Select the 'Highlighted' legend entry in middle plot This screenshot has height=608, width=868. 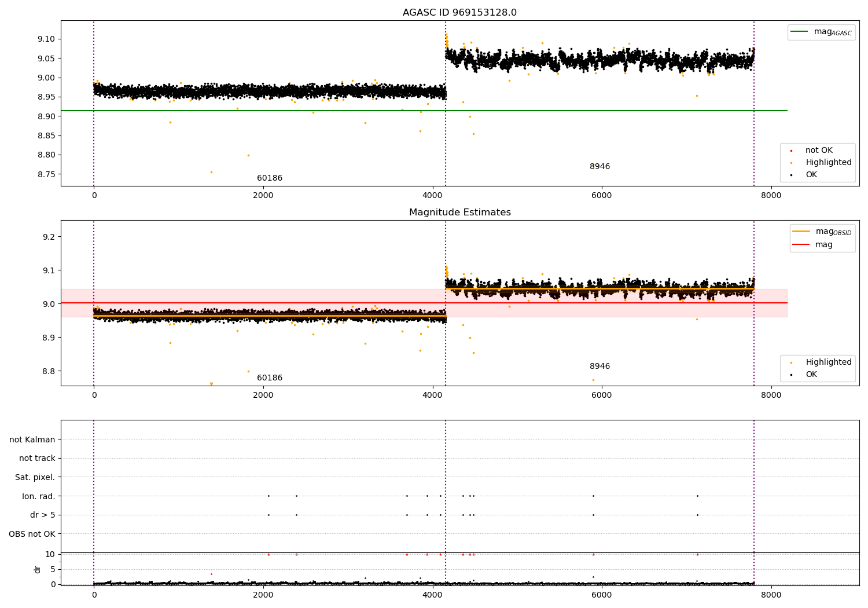point(822,362)
